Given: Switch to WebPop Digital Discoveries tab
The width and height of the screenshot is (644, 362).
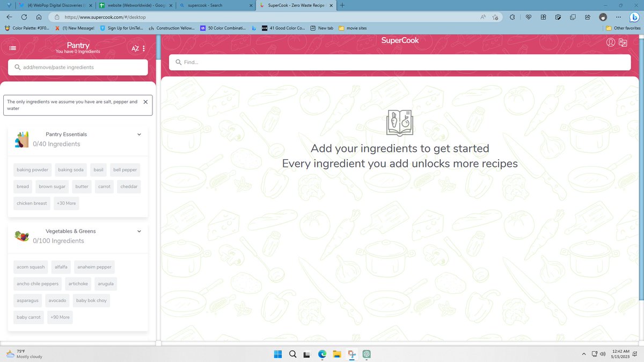Looking at the screenshot, I should [x=56, y=5].
